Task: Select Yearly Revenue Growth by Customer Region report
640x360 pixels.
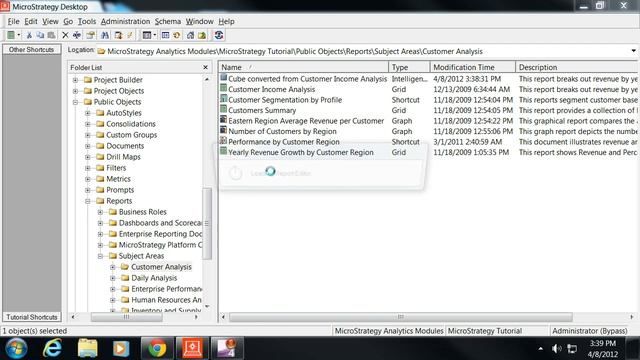Action: (301, 152)
